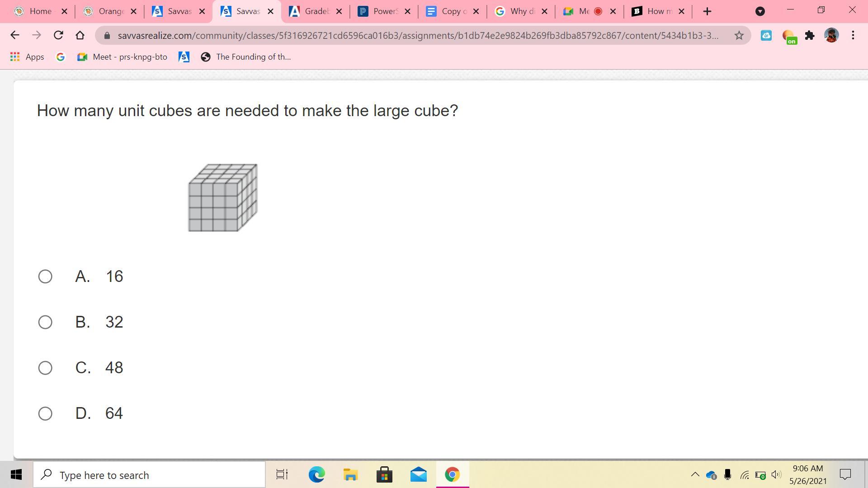
Task: Click the Windows search box
Action: coord(149,475)
